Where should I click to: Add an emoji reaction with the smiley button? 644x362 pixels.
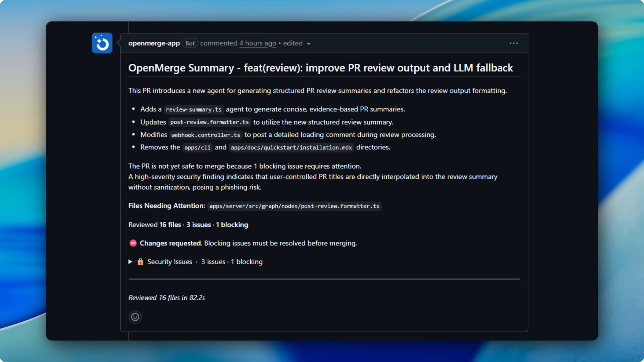click(x=135, y=317)
